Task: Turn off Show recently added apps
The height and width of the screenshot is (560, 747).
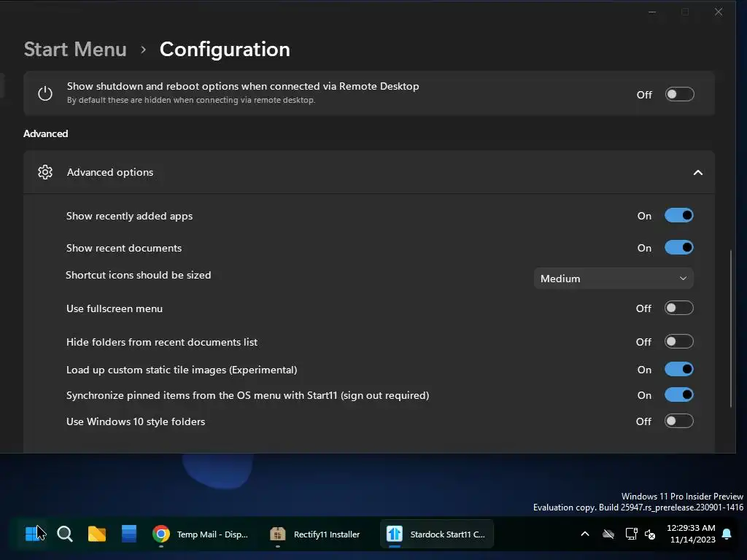Action: (679, 216)
